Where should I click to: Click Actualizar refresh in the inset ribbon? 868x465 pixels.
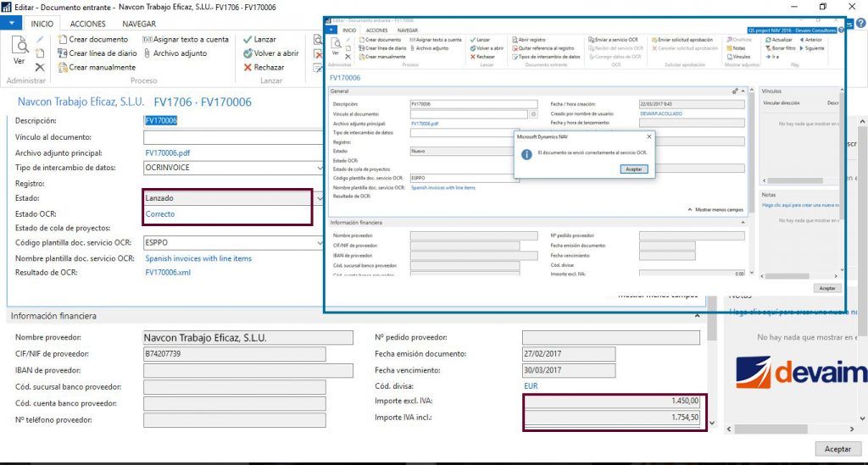coord(779,40)
